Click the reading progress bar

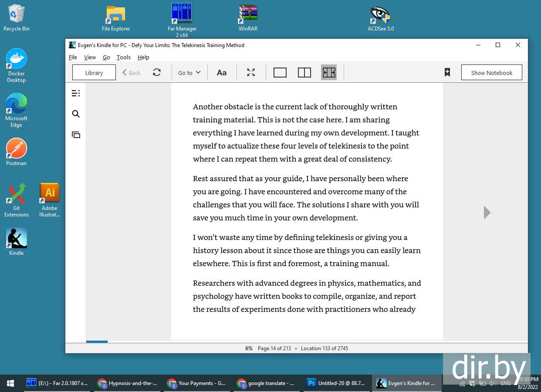[307, 341]
